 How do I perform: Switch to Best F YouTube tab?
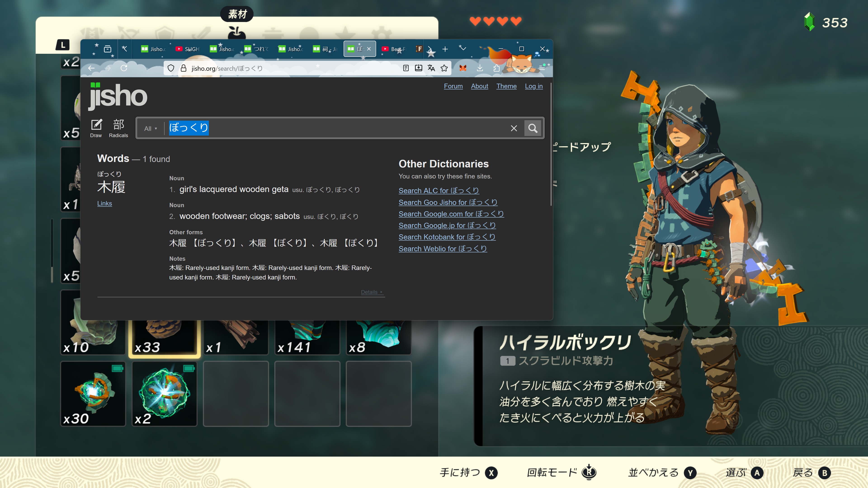(394, 49)
